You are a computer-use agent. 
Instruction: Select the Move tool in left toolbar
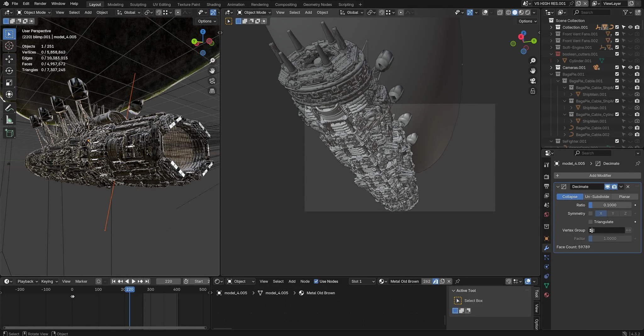click(9, 59)
